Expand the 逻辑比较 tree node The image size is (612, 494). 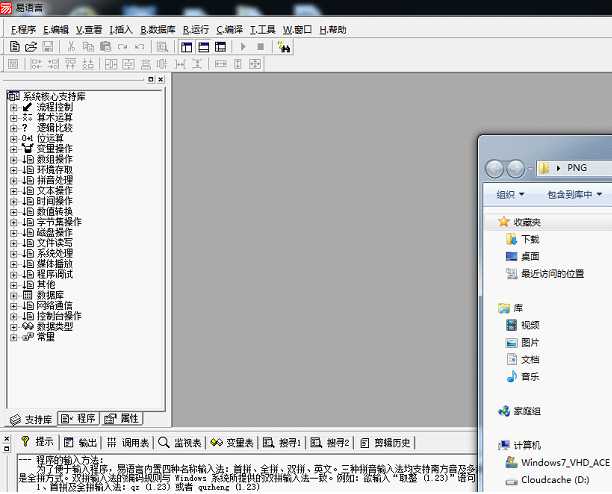pos(13,128)
